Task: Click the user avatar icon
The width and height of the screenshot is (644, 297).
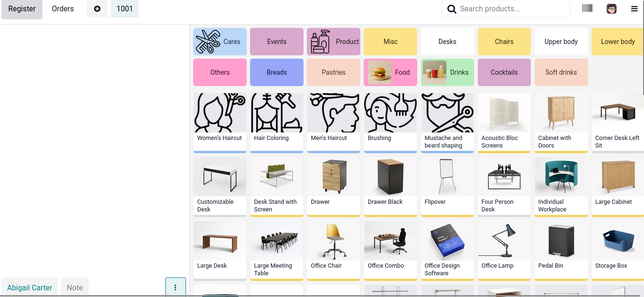Action: [x=611, y=9]
